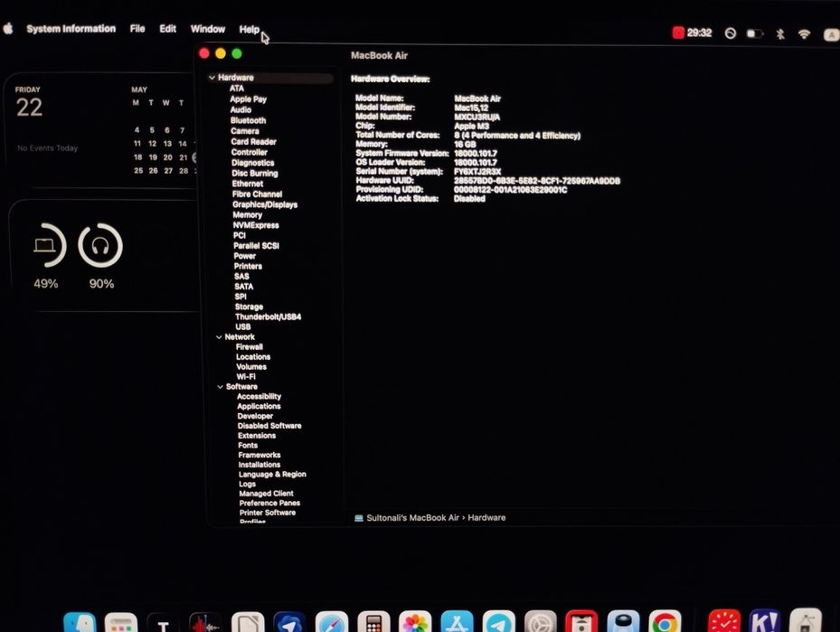Select Language & Region in the sidebar
Screen dimensions: 840x632
point(272,475)
